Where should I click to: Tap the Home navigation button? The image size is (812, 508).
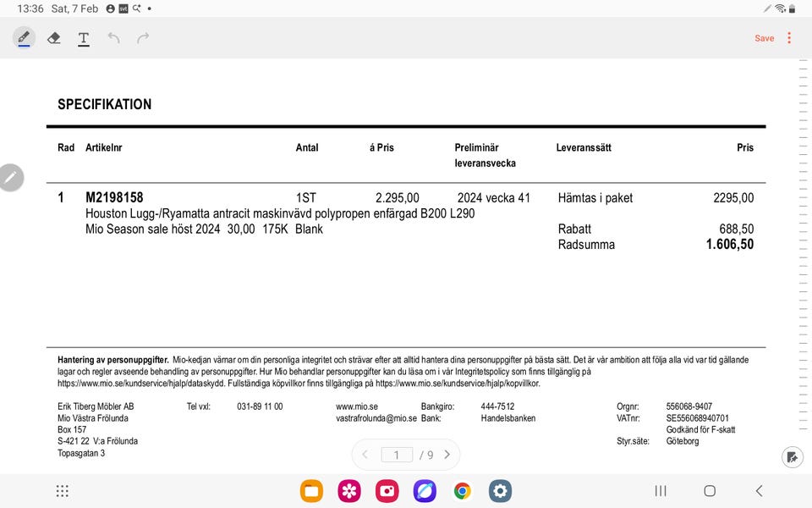tap(710, 491)
